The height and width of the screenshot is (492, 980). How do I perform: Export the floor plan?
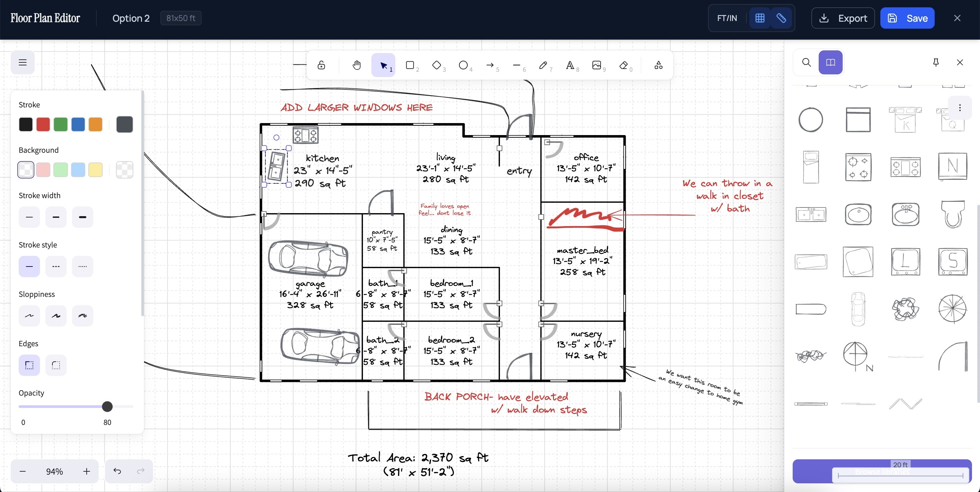click(x=843, y=18)
